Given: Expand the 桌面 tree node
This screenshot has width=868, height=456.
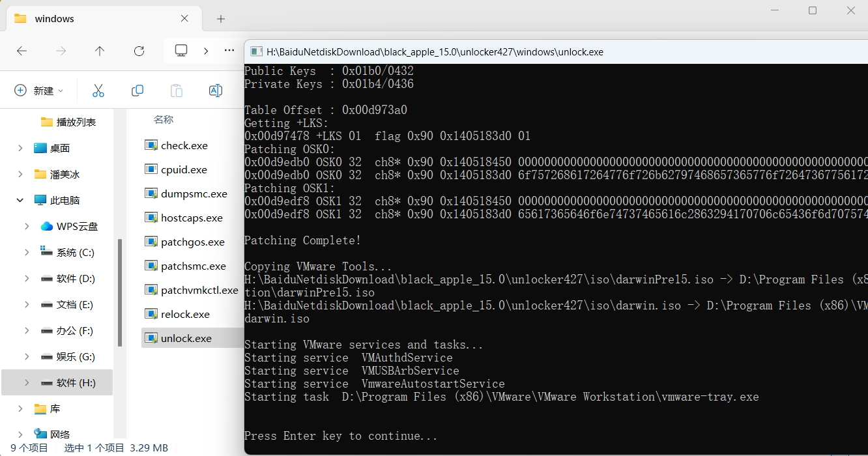Looking at the screenshot, I should [21, 148].
